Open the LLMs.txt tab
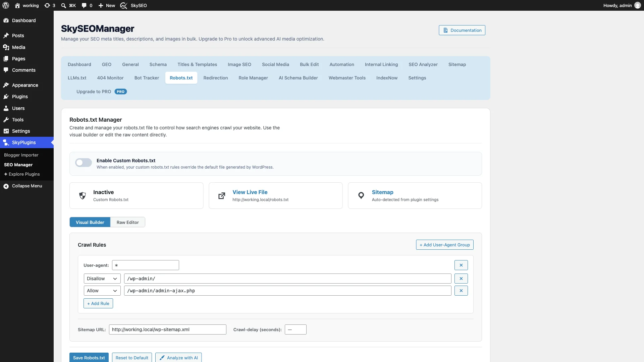This screenshot has width=644, height=362. point(77,78)
